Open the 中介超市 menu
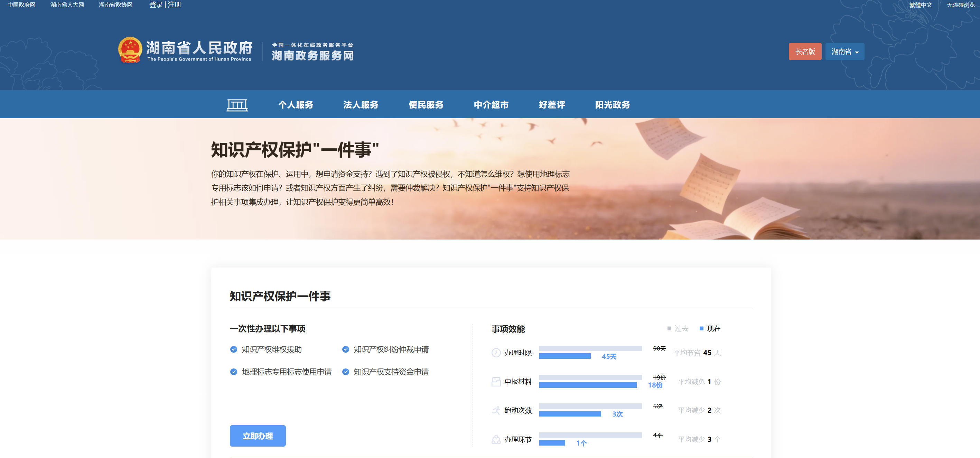This screenshot has width=980, height=458. point(491,105)
